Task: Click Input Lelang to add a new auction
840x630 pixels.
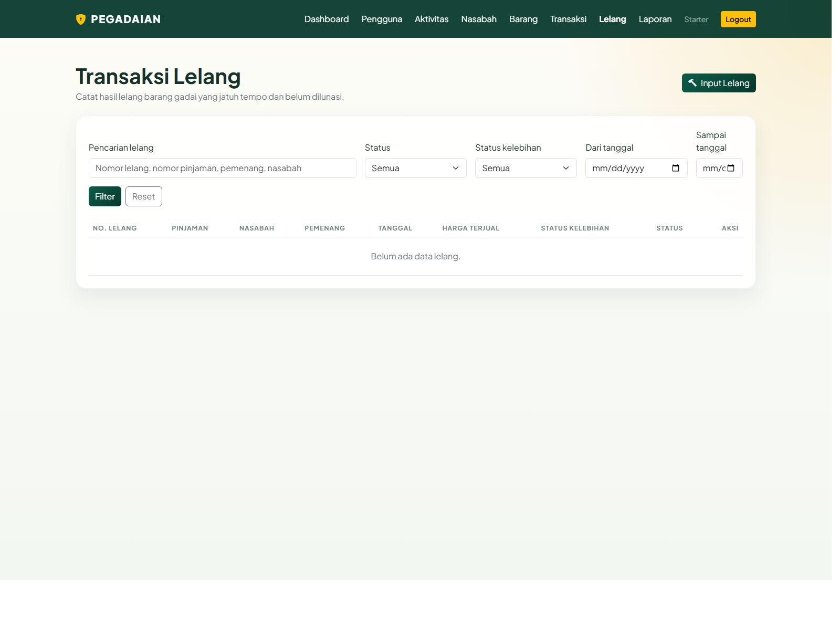Action: 718,82
